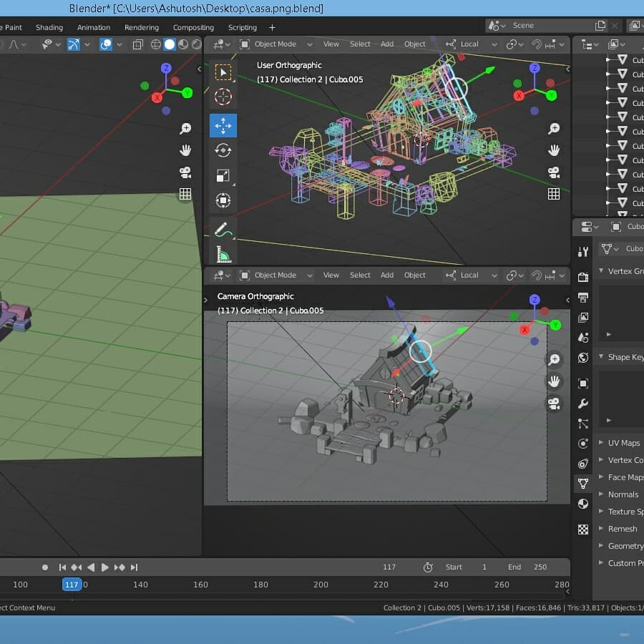Create a new scene next to Scene field
This screenshot has width=644, height=644.
tap(600, 26)
